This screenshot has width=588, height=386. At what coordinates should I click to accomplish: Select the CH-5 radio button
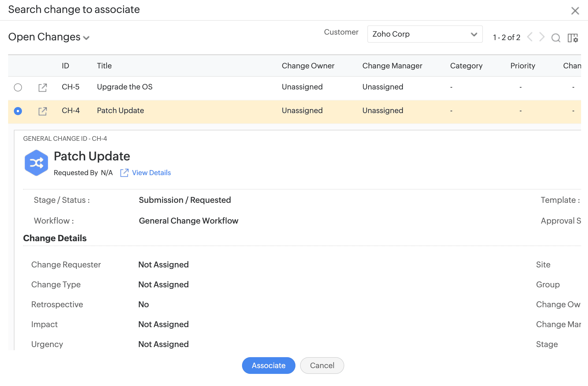tap(18, 87)
